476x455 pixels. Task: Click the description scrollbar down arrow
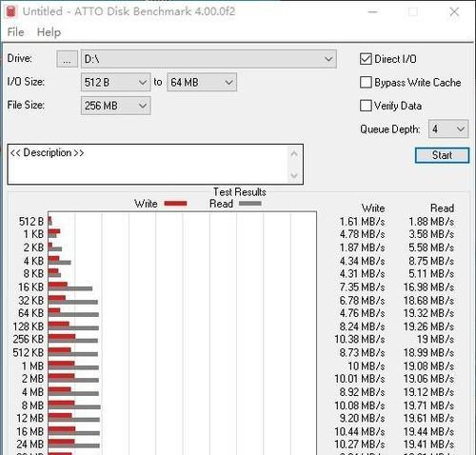click(294, 175)
